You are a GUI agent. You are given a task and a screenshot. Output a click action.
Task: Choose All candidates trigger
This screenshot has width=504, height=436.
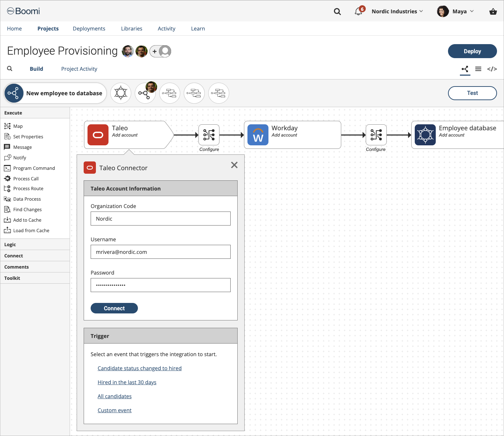tap(115, 396)
